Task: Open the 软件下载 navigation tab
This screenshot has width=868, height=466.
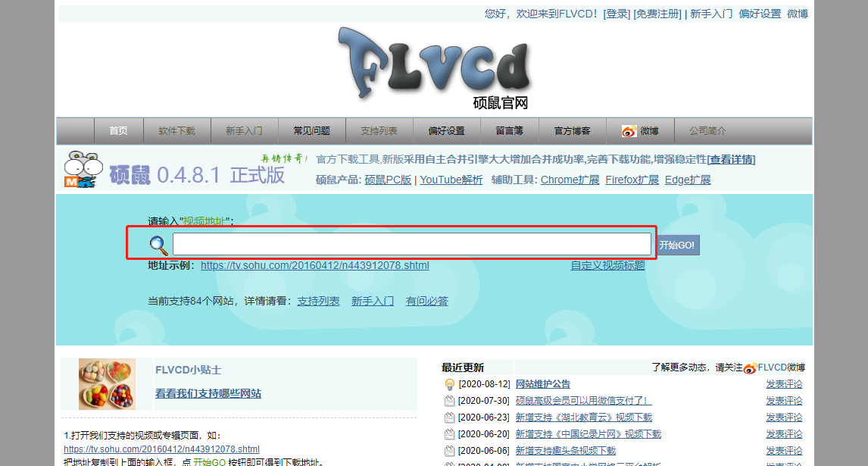Action: click(176, 131)
